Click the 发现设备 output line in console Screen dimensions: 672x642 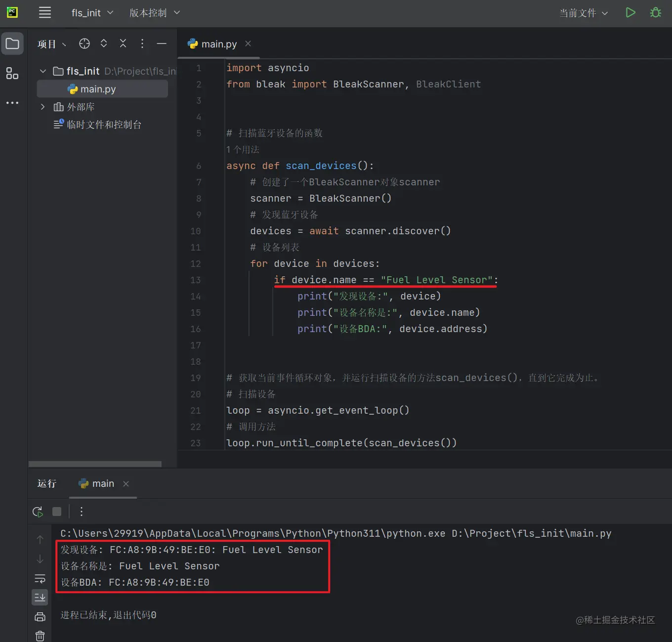coord(192,550)
